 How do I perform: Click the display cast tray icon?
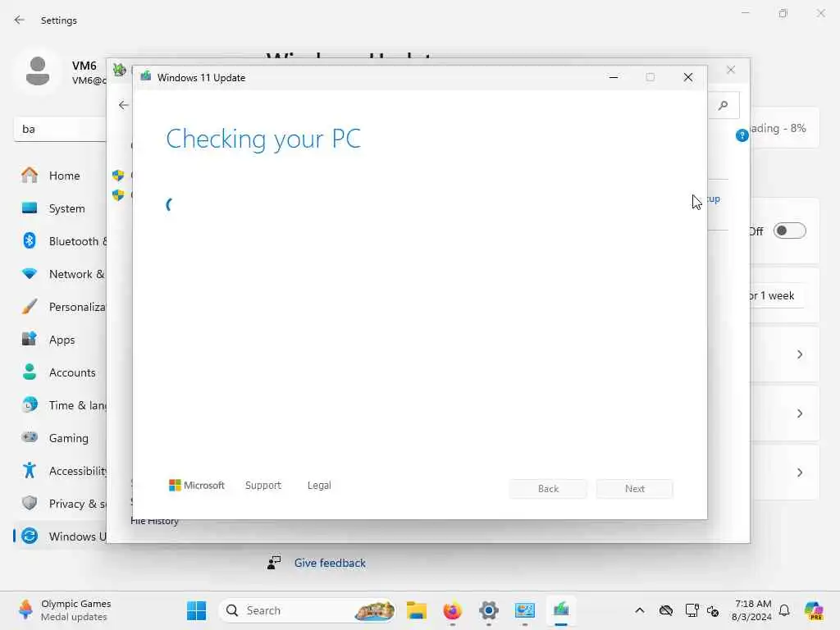pyautogui.click(x=692, y=610)
